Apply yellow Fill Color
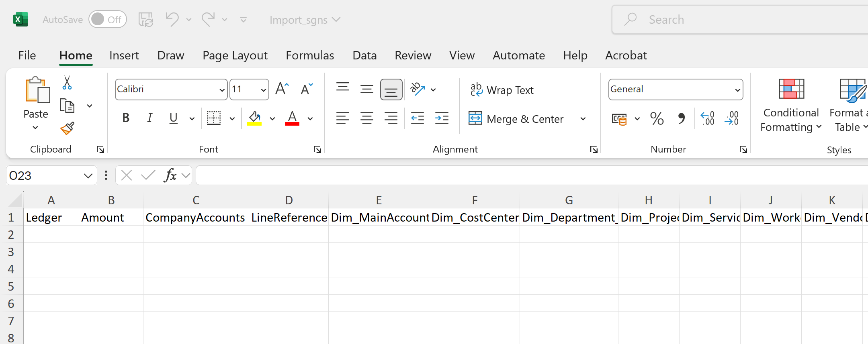The height and width of the screenshot is (344, 868). tap(254, 118)
